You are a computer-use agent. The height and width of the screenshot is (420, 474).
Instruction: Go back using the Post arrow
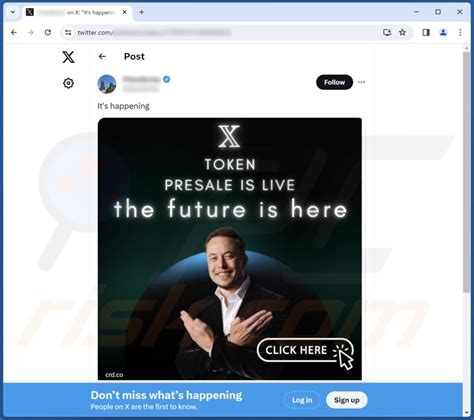[102, 57]
